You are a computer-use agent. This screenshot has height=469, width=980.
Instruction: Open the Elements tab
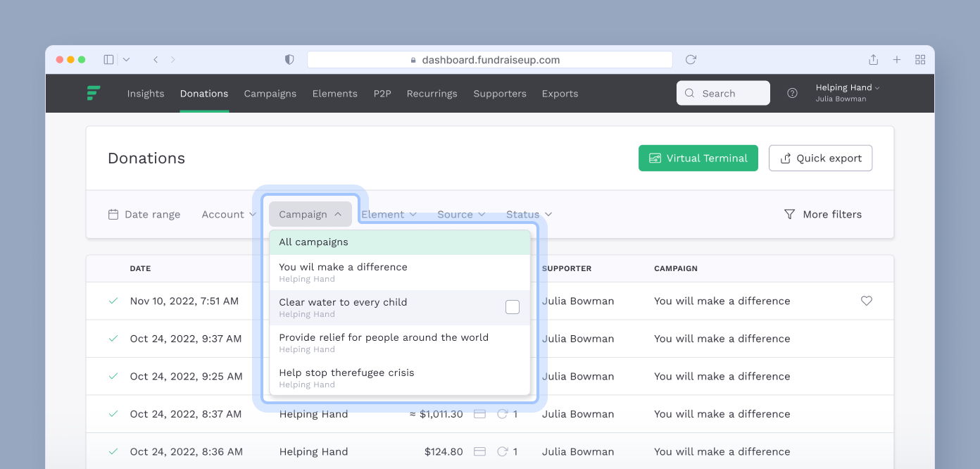point(335,94)
